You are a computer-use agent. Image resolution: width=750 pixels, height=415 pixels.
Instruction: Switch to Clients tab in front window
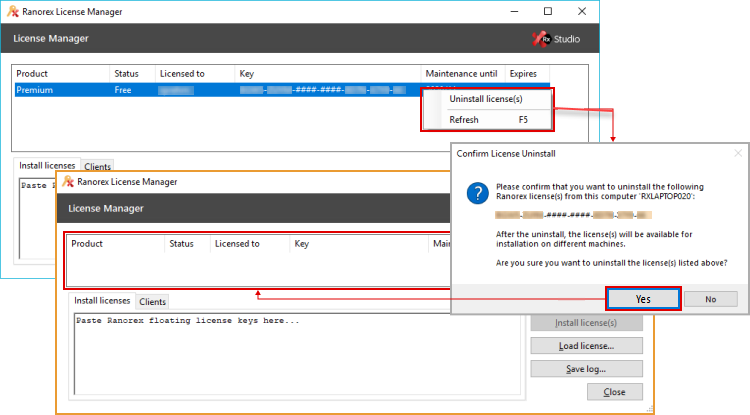coord(152,302)
